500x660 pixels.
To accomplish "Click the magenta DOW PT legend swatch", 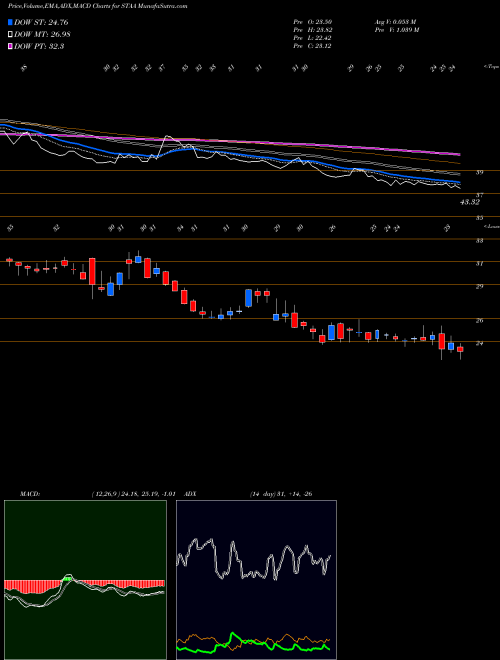I will click(10, 46).
